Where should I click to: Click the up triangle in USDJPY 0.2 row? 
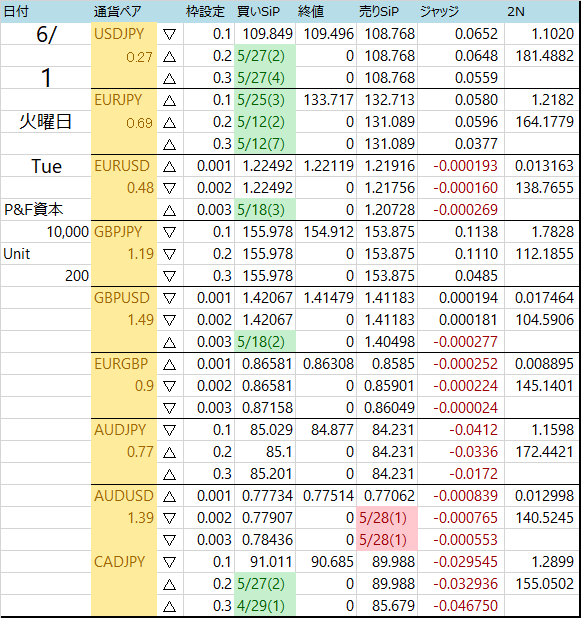pos(169,57)
